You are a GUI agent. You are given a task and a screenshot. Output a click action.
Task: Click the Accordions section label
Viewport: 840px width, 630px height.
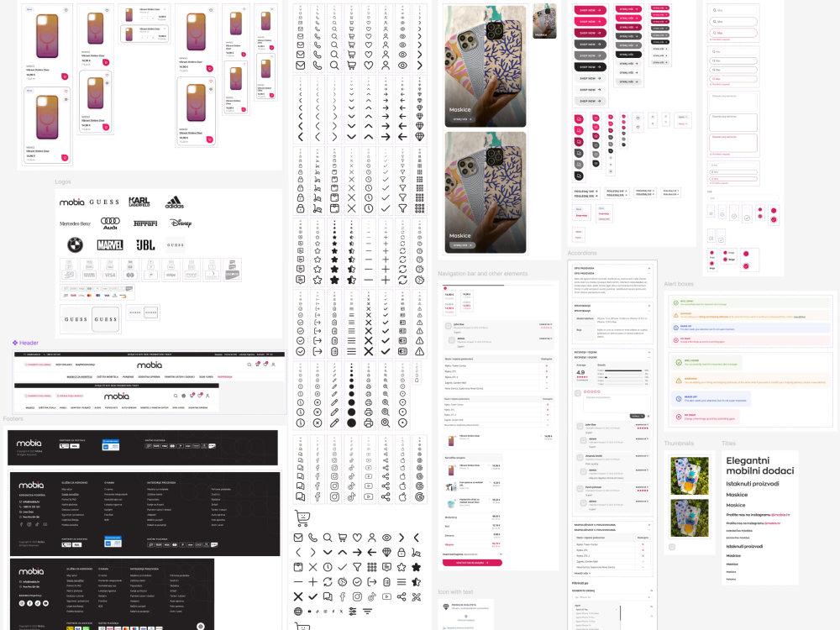pyautogui.click(x=582, y=253)
